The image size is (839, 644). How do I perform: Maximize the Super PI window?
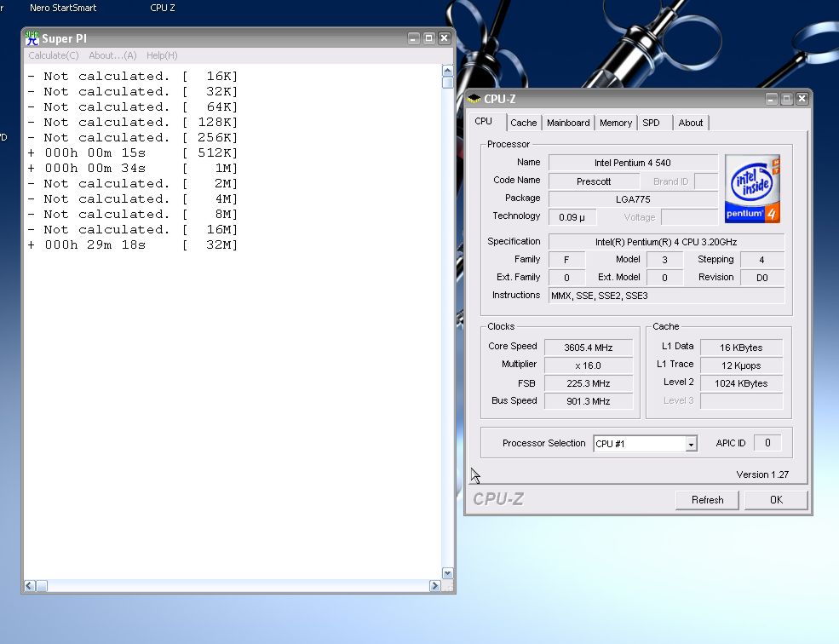[428, 38]
